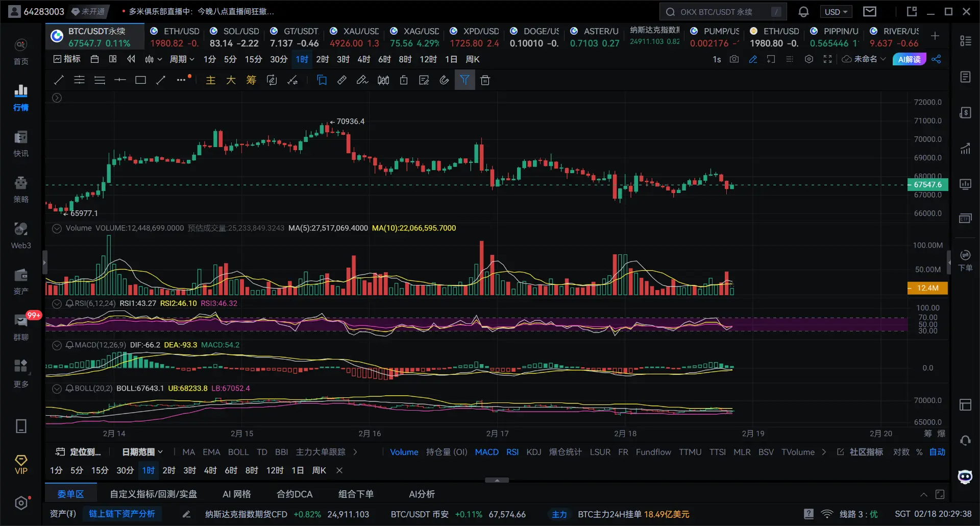980x526 pixels.
Task: Switch to AI 网格 tab
Action: pyautogui.click(x=237, y=494)
